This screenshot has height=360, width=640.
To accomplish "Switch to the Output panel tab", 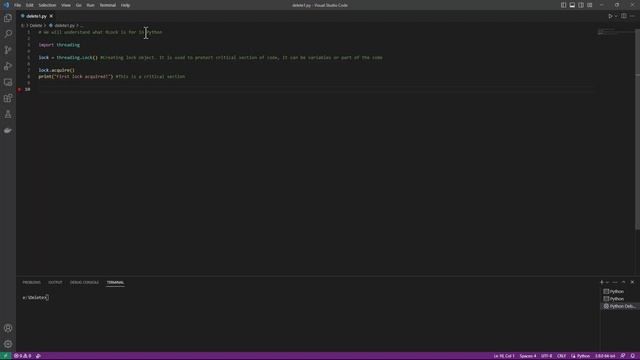I will 55,282.
